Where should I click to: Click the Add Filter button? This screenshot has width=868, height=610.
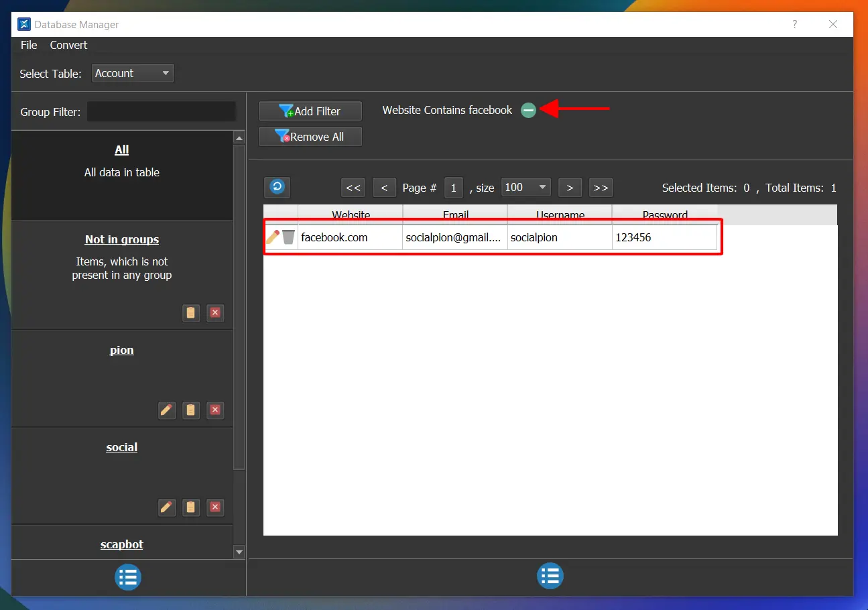(x=310, y=111)
